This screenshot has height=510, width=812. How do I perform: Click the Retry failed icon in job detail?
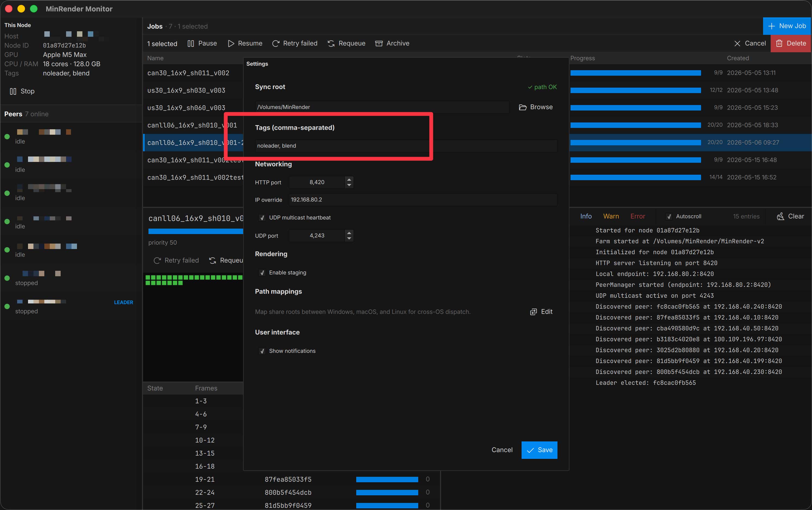(x=157, y=260)
